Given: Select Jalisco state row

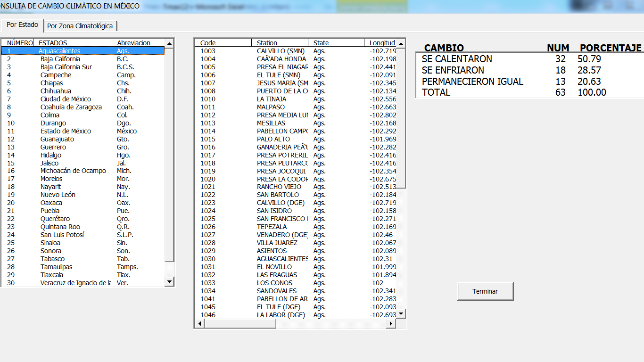Looking at the screenshot, I should click(x=50, y=163).
